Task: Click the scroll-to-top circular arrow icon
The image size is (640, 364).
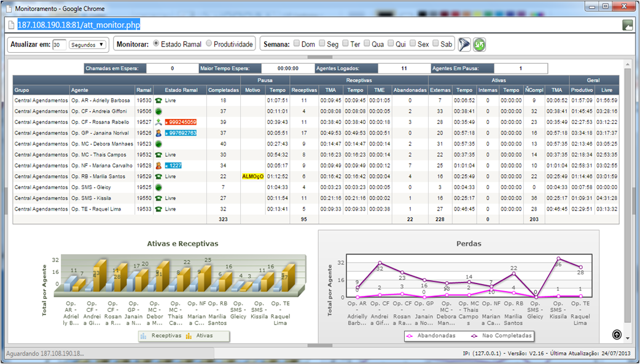Action: coord(617,335)
